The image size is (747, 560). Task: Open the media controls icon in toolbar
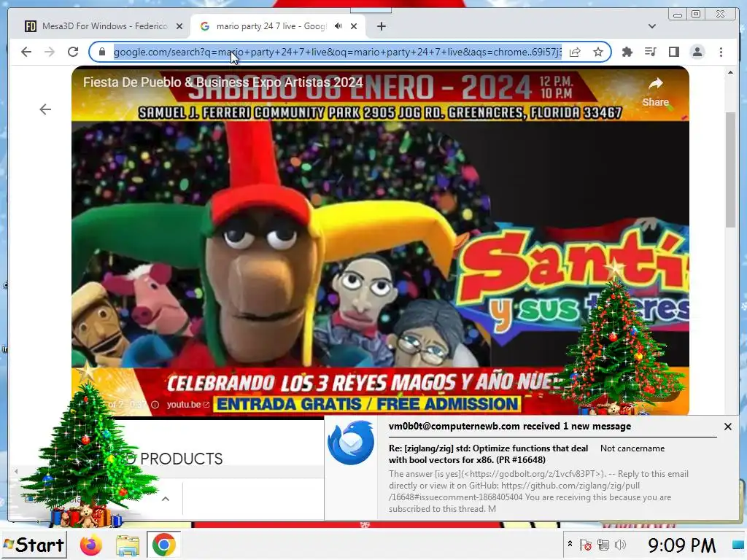[x=650, y=52]
